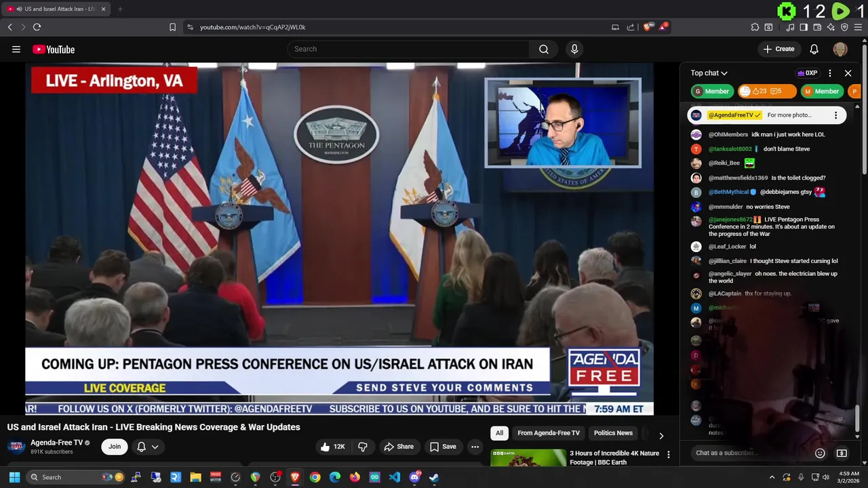
Task: Open Google Chrome from taskbar
Action: pyautogui.click(x=315, y=477)
